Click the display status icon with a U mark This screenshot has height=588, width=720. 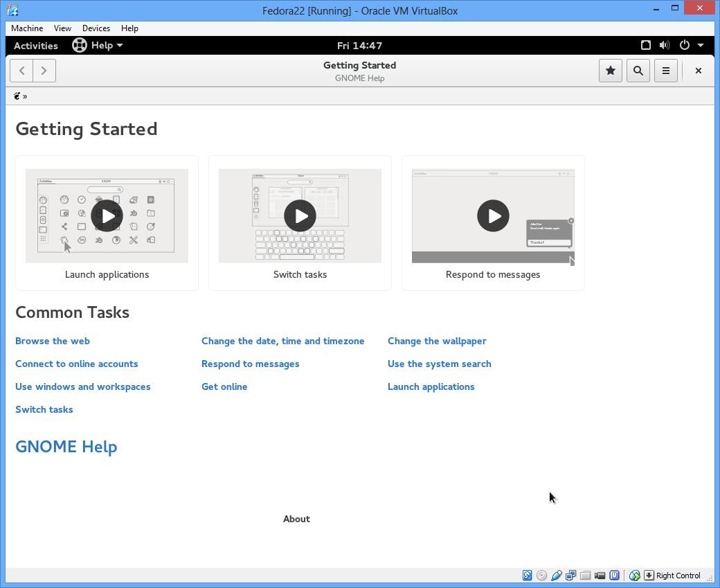point(614,575)
